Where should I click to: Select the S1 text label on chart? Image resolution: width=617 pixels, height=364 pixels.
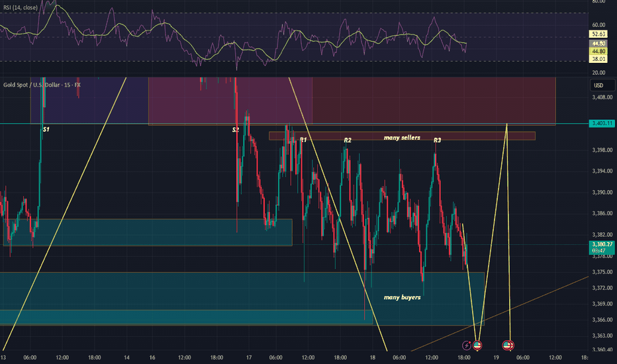point(46,130)
